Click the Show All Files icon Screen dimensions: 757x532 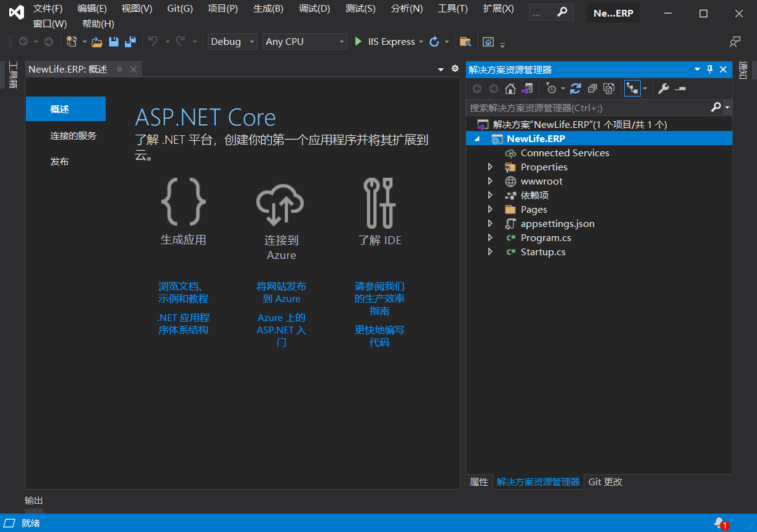point(609,89)
